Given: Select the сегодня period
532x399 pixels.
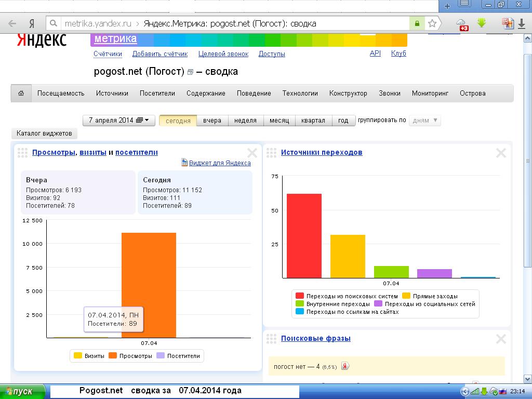Looking at the screenshot, I should [178, 121].
